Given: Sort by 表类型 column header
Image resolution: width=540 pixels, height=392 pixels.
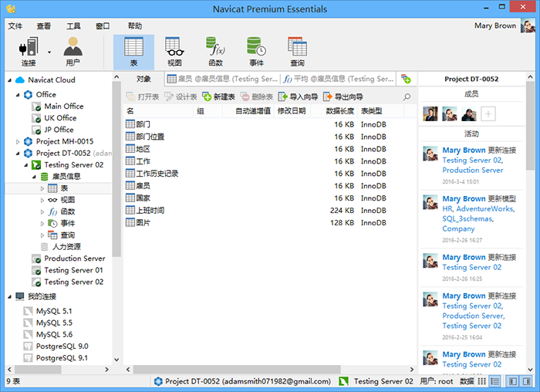Looking at the screenshot, I should (x=380, y=111).
